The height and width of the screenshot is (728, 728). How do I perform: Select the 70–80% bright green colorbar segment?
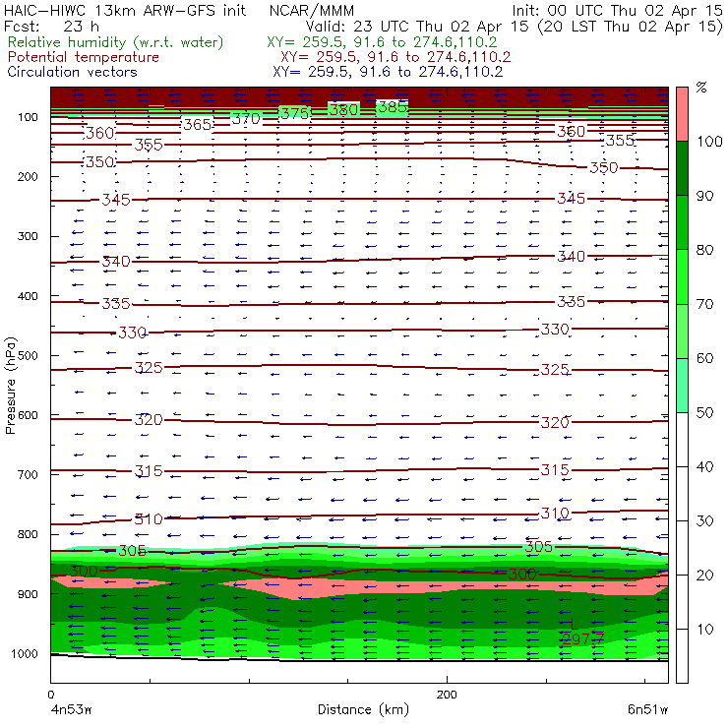pyautogui.click(x=682, y=276)
